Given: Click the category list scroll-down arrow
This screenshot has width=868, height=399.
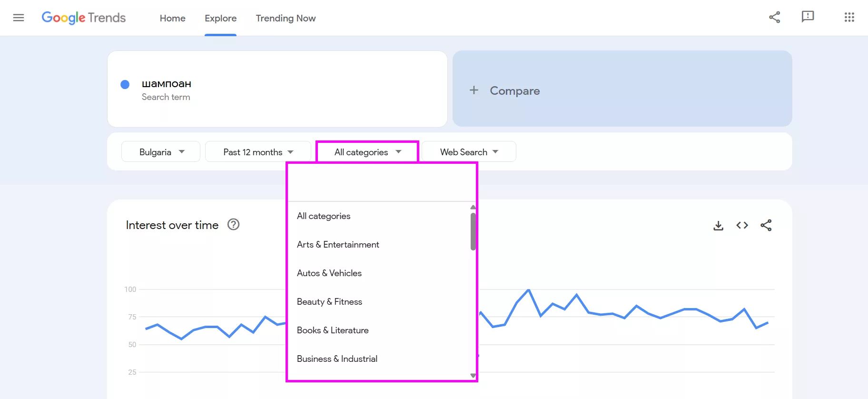Looking at the screenshot, I should click(x=473, y=376).
